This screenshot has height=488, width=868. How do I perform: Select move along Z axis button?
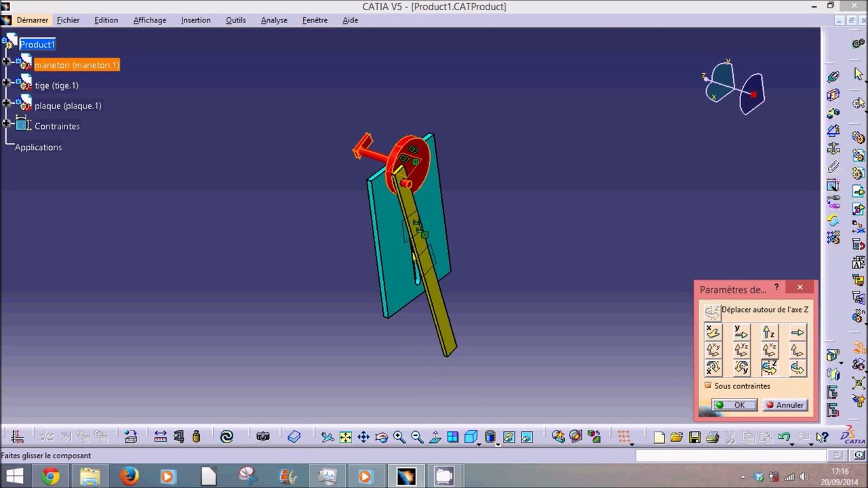[x=769, y=332]
